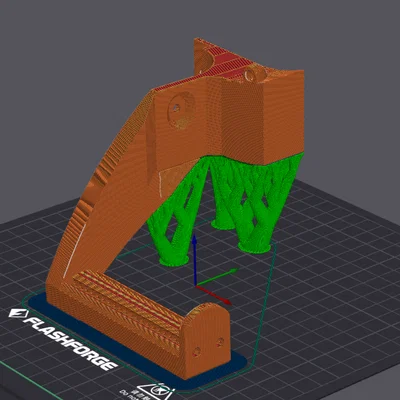Select the rightmost green tree support base
The height and width of the screenshot is (400, 400).
254,247
